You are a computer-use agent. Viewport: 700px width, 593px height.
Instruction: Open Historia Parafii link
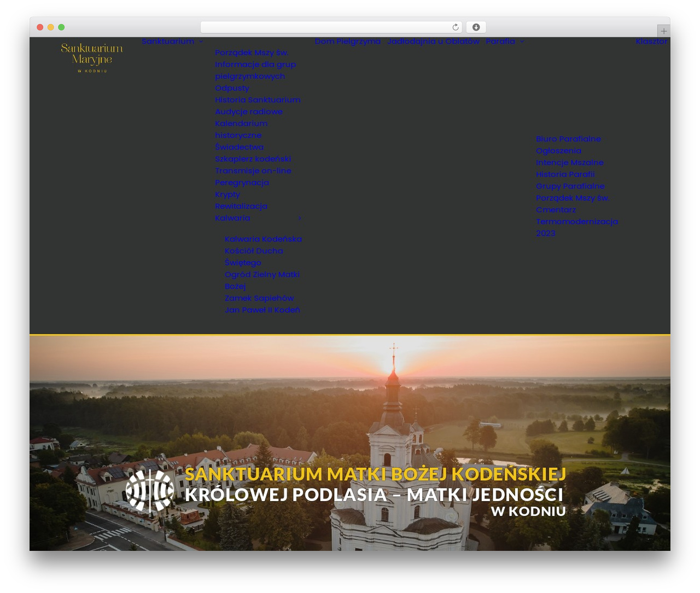point(565,175)
